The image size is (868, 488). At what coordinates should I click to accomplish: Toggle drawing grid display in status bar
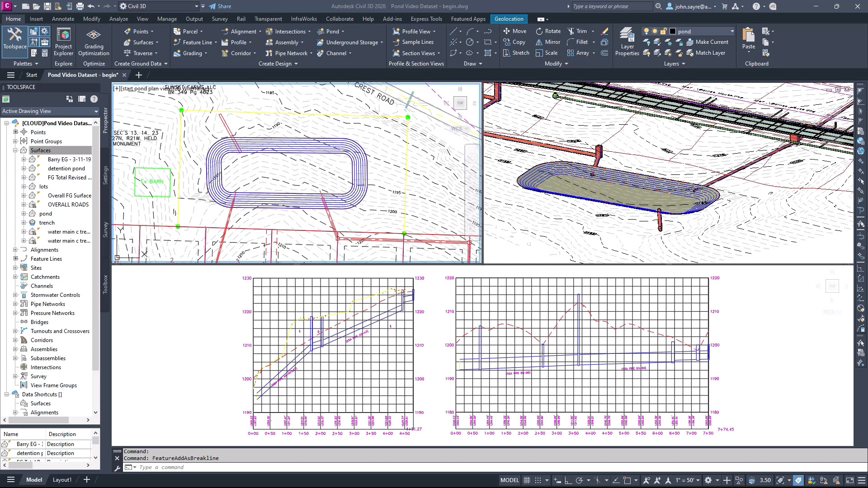pos(527,480)
